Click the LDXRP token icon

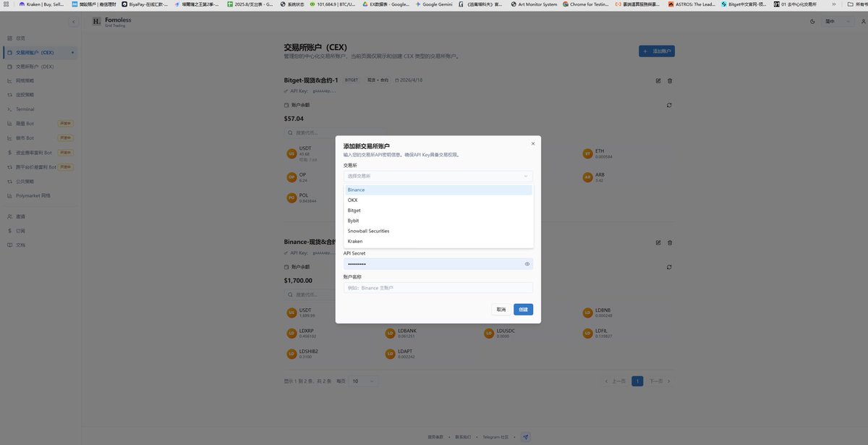(x=292, y=334)
